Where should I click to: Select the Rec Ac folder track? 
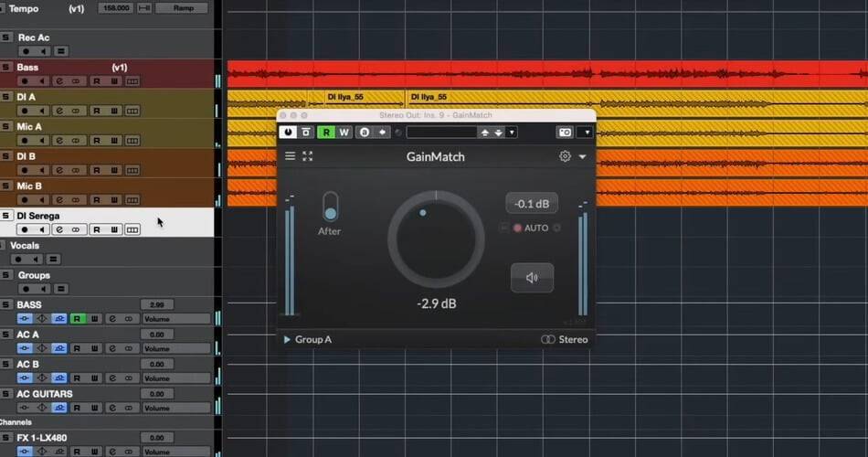click(34, 37)
